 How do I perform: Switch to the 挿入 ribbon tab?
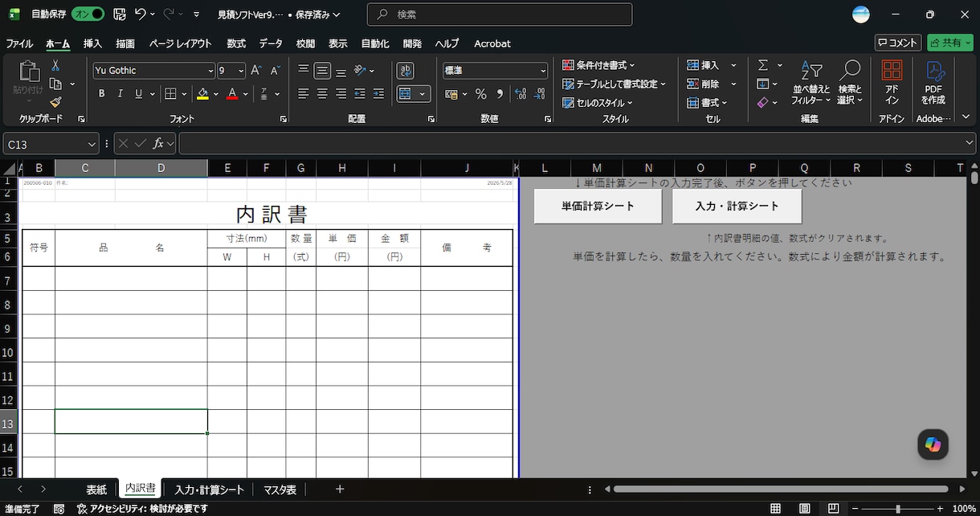(92, 43)
